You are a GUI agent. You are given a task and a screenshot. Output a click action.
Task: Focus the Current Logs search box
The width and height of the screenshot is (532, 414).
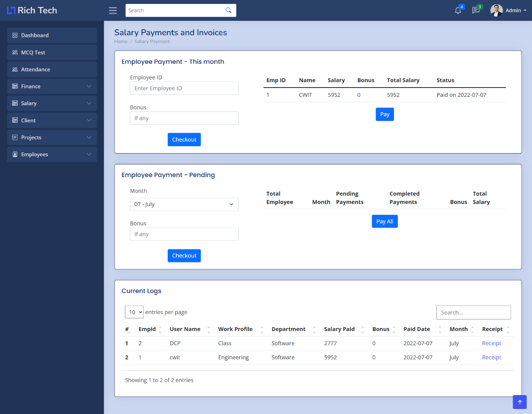point(473,313)
